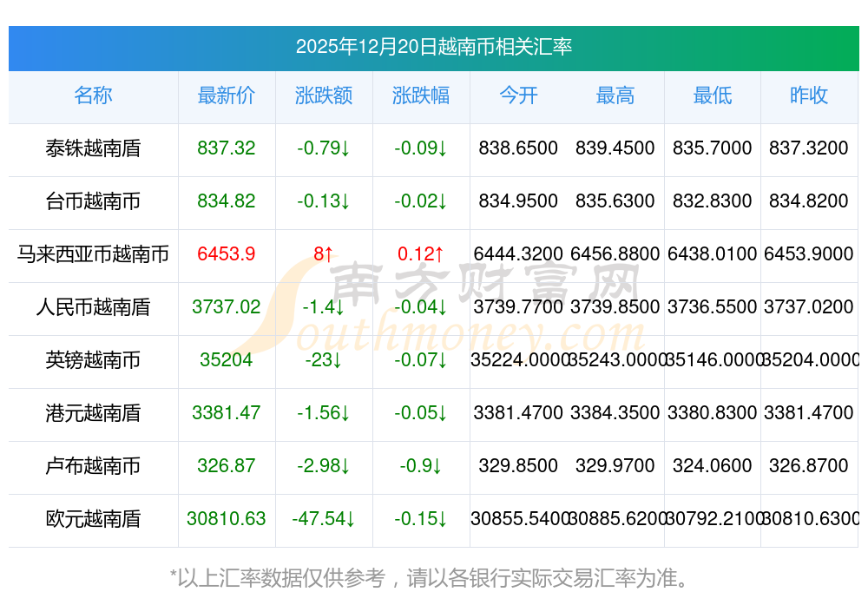
Task: Click the change percent -0.15↓
Action: (x=421, y=519)
